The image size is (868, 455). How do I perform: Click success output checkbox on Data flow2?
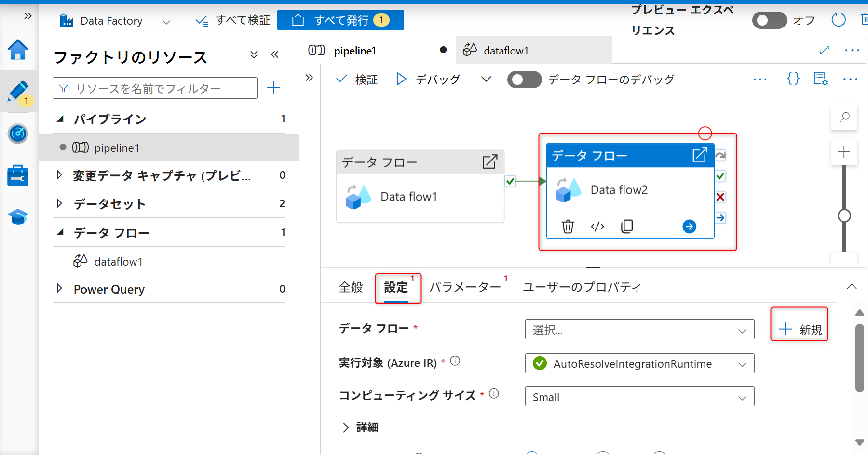click(x=720, y=176)
